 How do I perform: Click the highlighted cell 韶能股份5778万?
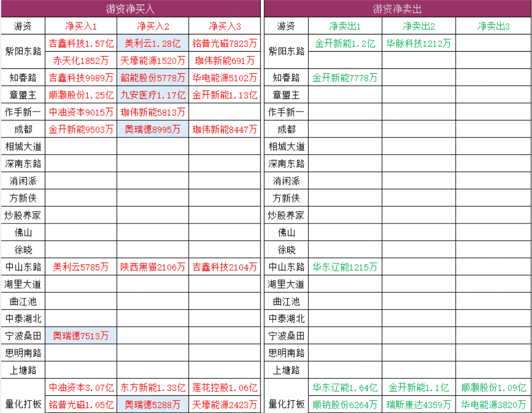pos(153,78)
